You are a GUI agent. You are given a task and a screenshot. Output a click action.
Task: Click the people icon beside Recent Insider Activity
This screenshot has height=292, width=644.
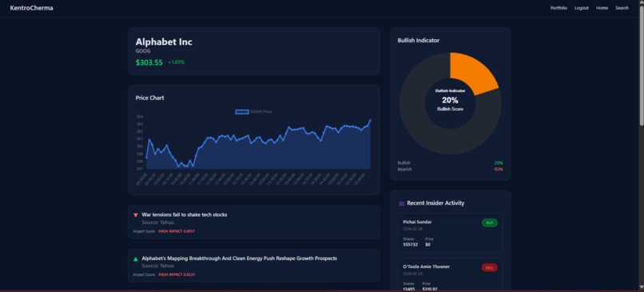click(401, 203)
